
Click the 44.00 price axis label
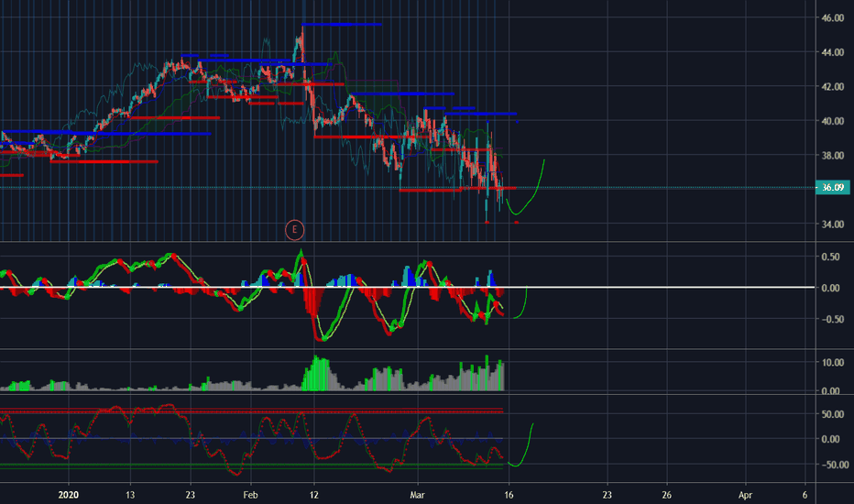pos(833,52)
